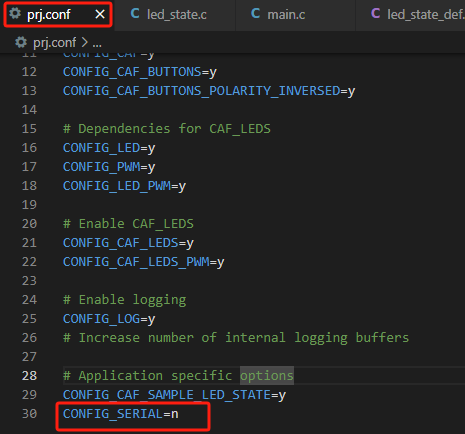Click the C icon of led_state.c tab
Viewport: 465px width, 434px height.
tap(135, 14)
